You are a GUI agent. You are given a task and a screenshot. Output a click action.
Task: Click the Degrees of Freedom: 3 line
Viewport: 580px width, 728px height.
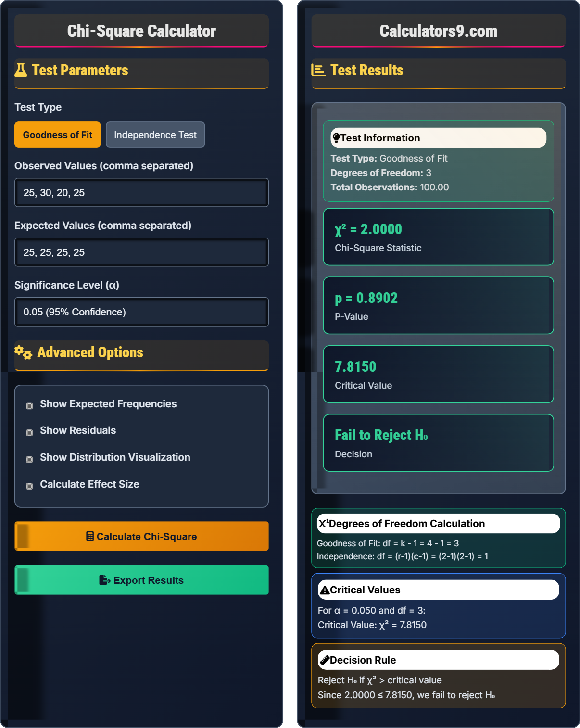point(381,173)
